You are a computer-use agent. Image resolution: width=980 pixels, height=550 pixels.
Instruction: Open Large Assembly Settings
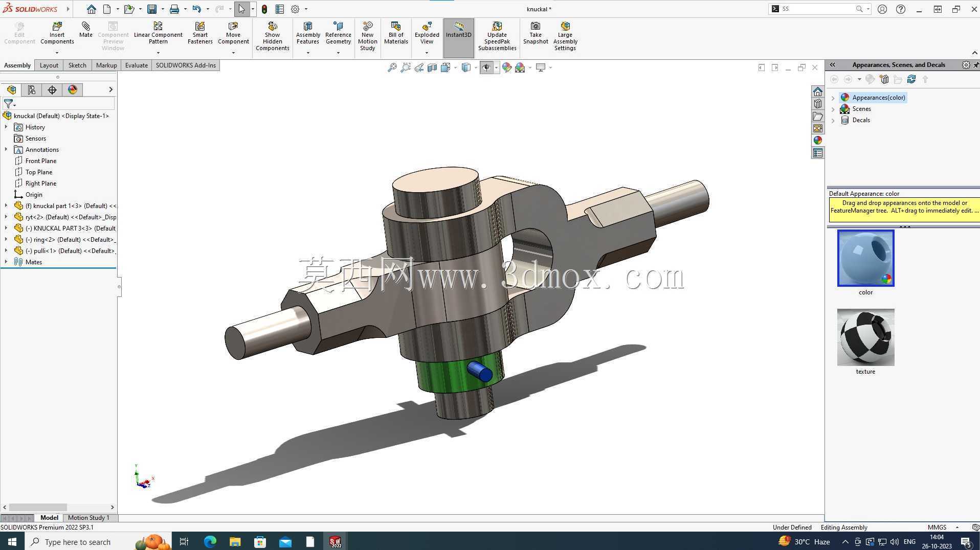(x=565, y=36)
